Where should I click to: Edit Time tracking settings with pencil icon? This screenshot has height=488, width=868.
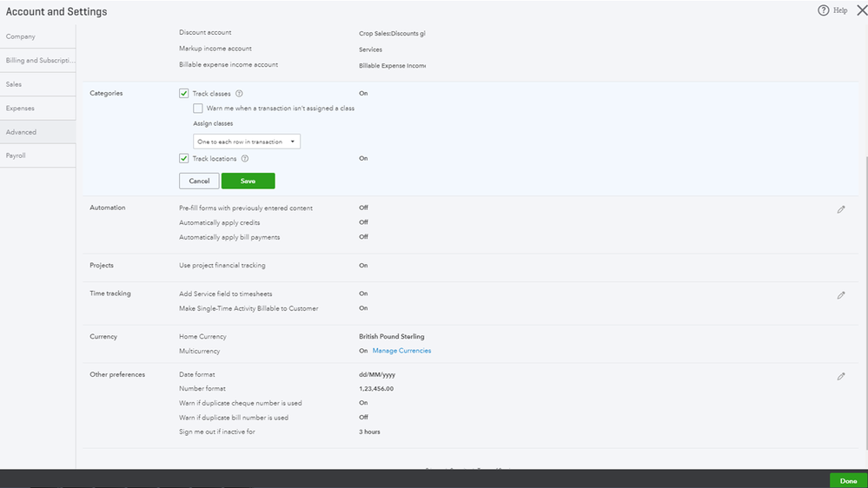tap(841, 295)
